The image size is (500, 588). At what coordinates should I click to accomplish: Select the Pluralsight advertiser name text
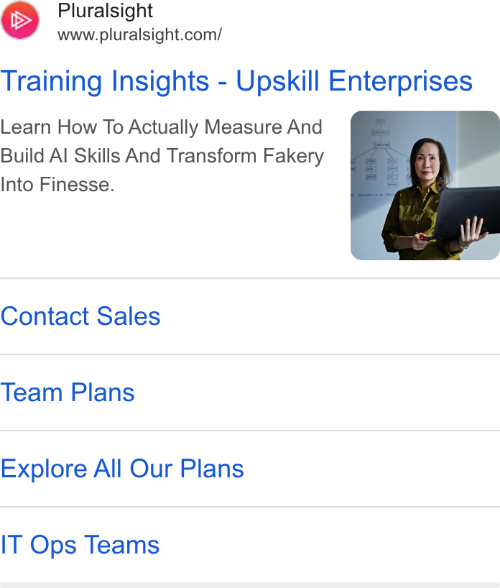click(x=105, y=10)
